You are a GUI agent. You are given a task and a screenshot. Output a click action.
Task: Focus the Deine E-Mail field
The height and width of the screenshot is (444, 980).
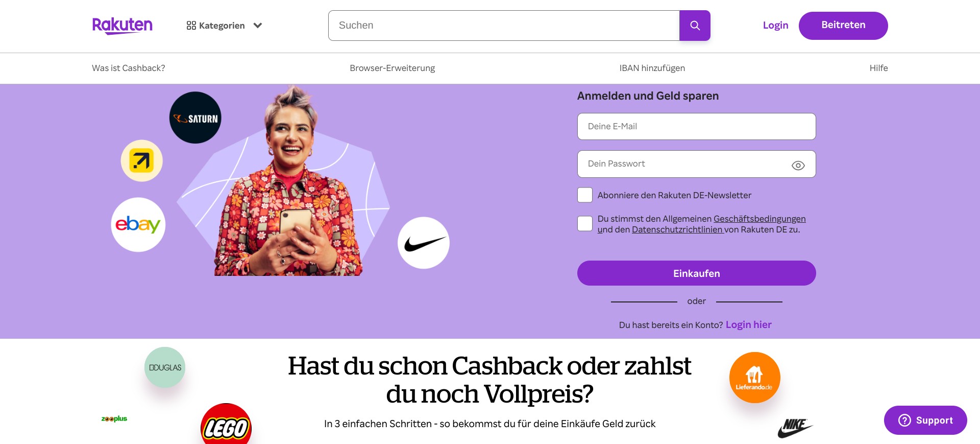coord(697,126)
